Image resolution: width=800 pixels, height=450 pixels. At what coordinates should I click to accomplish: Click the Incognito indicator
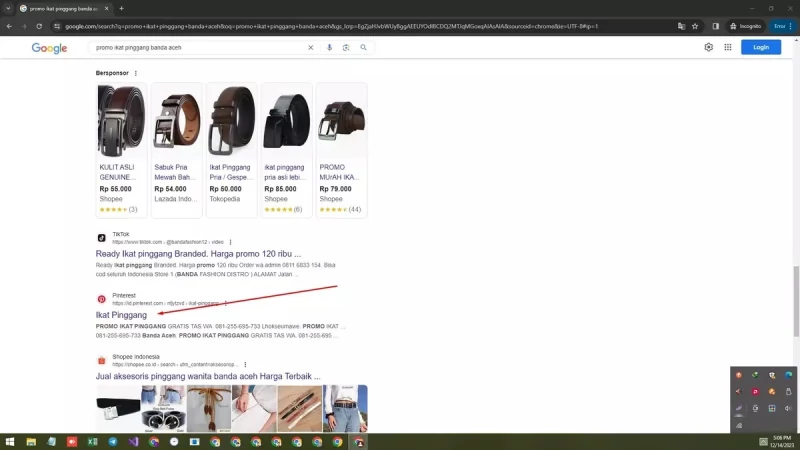(x=746, y=26)
